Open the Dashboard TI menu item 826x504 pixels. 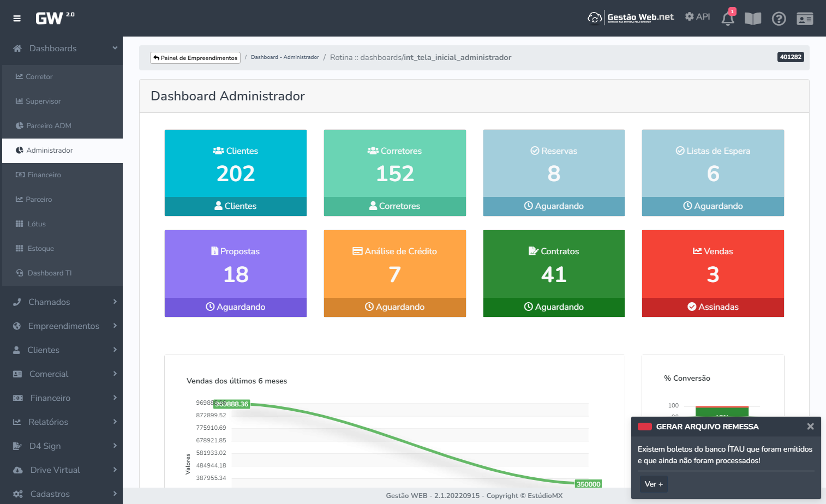49,273
